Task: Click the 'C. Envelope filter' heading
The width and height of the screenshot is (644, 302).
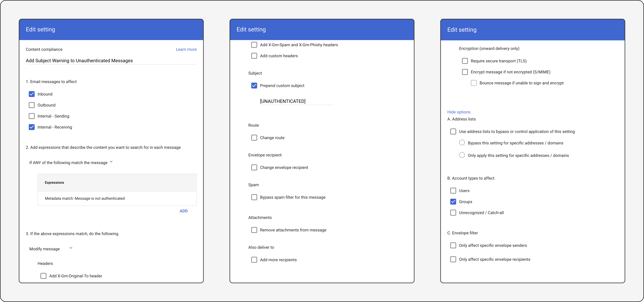Action: click(462, 233)
